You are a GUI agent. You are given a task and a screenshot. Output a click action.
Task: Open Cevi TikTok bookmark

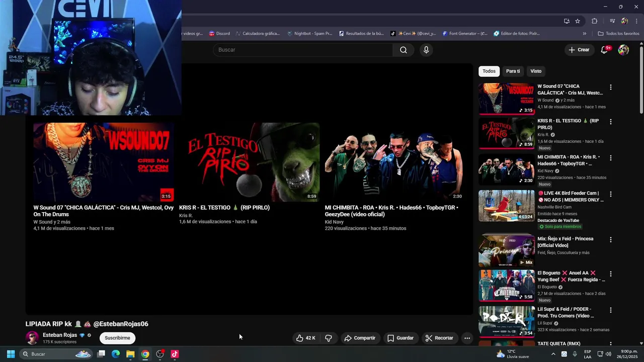413,34
